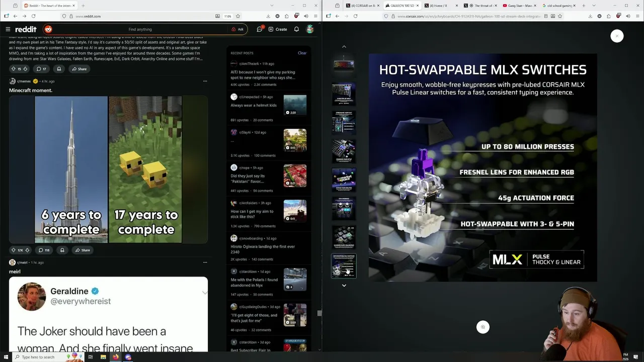Screen dimensions: 644x362
Task: Open overflow menu on r/memes post
Action: click(205, 81)
